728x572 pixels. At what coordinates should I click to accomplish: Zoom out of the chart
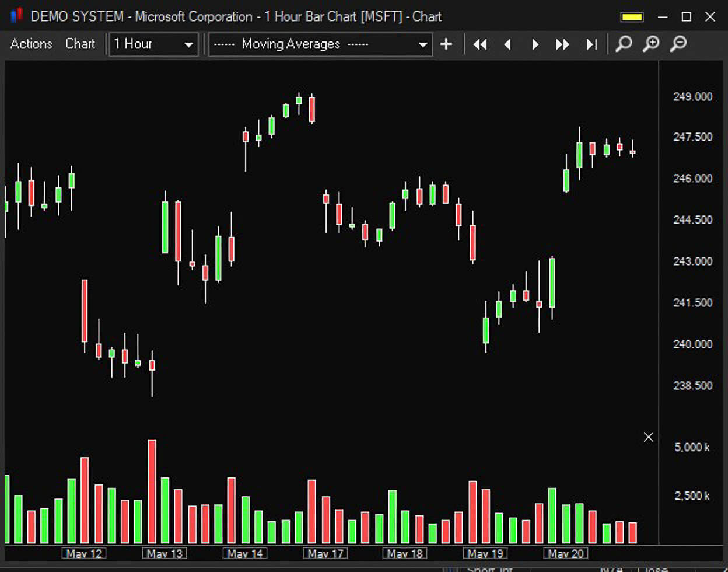pos(678,44)
